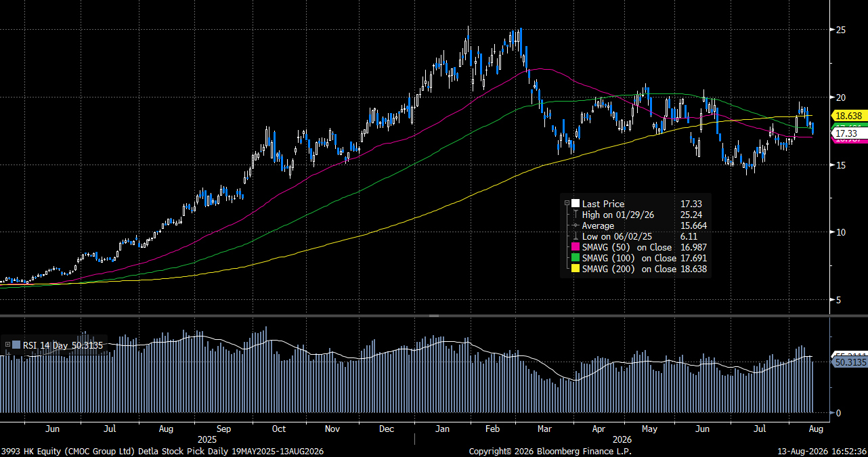
Task: Click the 15 price axis tick label
Action: click(x=842, y=165)
